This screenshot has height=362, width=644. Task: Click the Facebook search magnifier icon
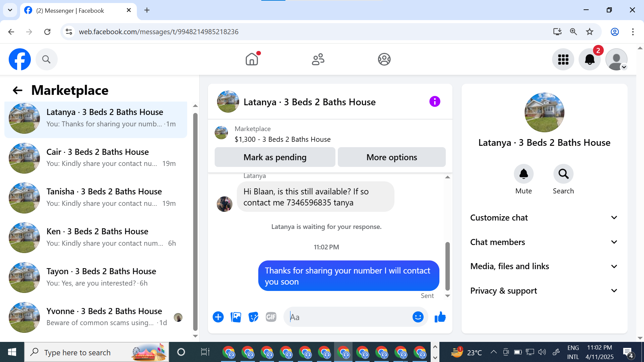pos(46,59)
